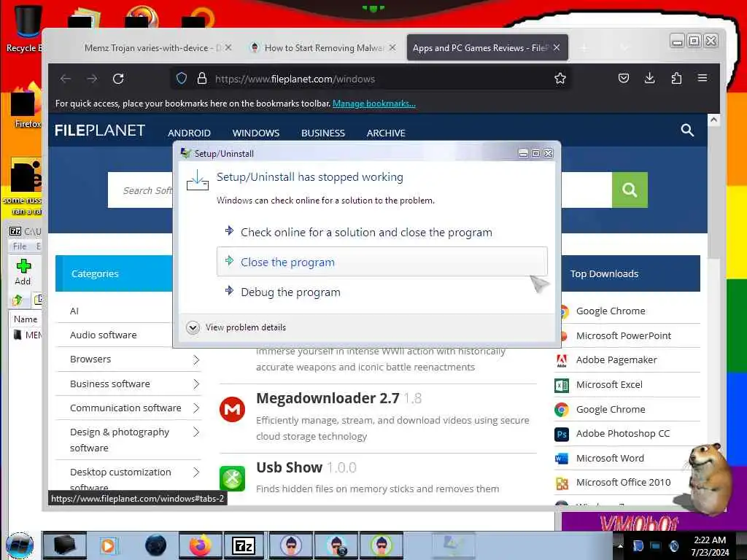The image size is (747, 560).
Task: Open the Firefox downloads panel
Action: [649, 78]
